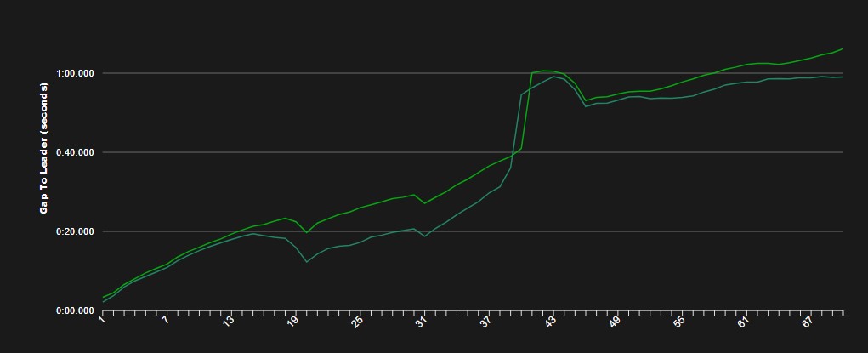Click the 0:00.000 y-axis label
This screenshot has width=868, height=353.
tap(76, 310)
